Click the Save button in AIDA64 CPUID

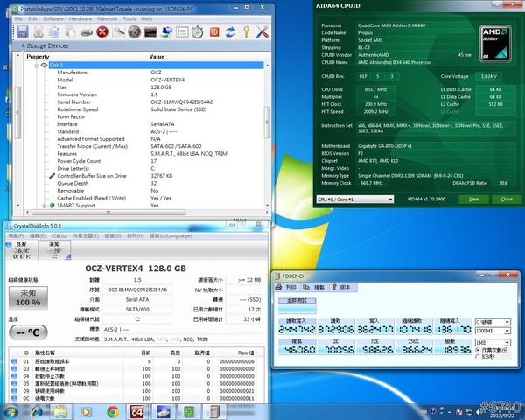click(473, 199)
